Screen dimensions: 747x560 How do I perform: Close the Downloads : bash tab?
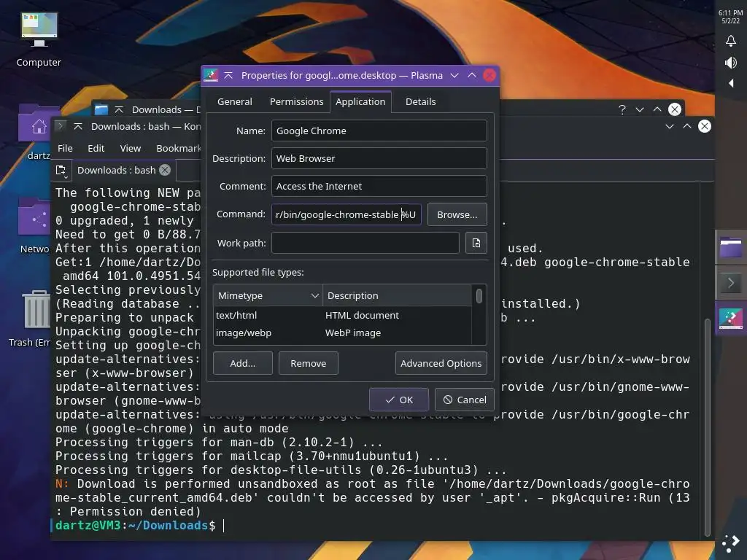click(165, 170)
